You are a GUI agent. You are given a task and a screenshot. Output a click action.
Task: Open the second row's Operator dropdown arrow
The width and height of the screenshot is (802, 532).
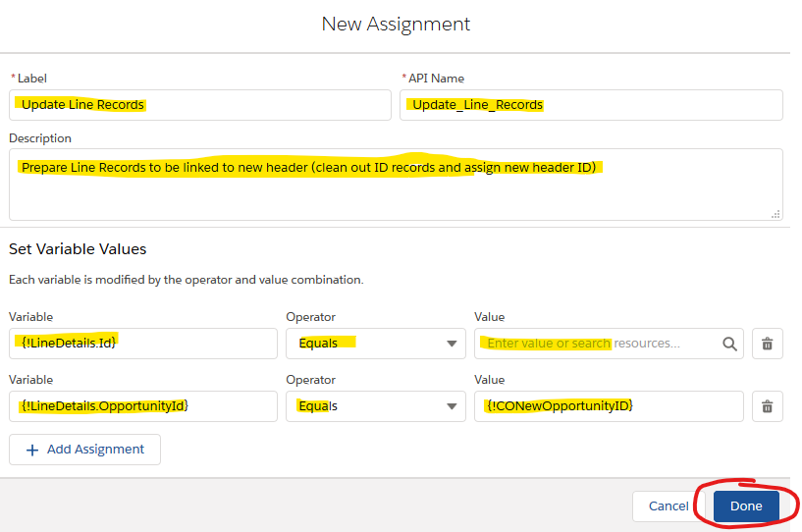click(x=452, y=406)
